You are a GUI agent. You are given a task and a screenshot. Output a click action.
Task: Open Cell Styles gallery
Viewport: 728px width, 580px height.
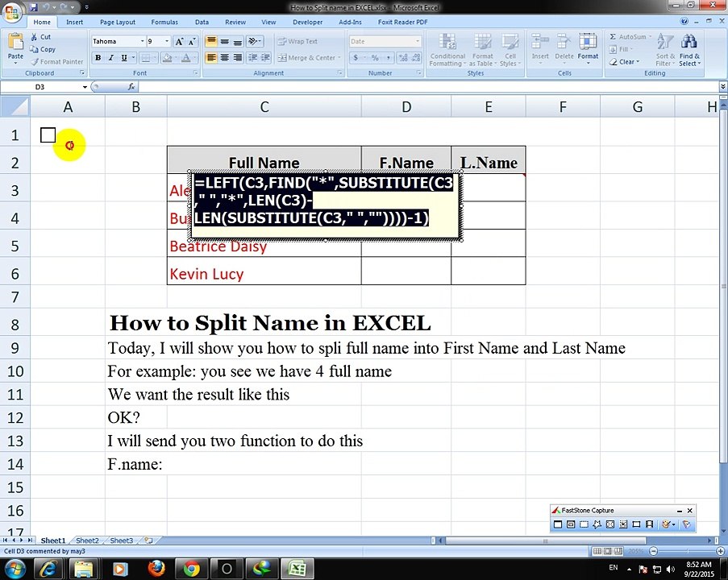click(x=510, y=50)
